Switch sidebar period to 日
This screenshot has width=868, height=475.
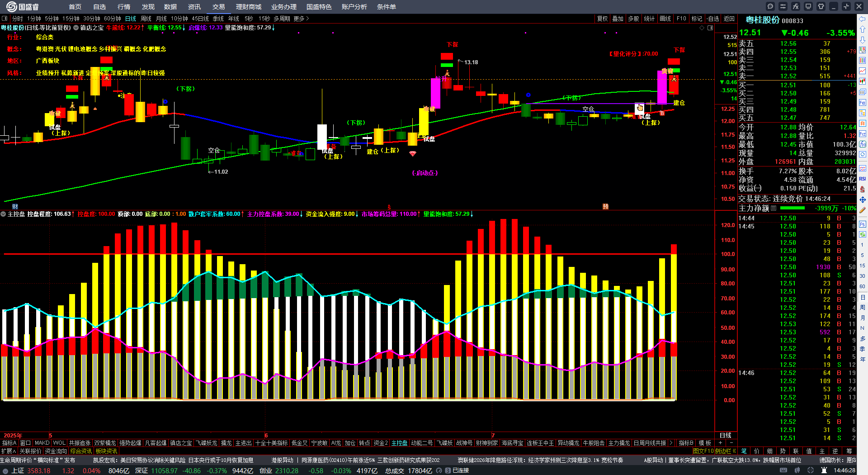coord(863,297)
